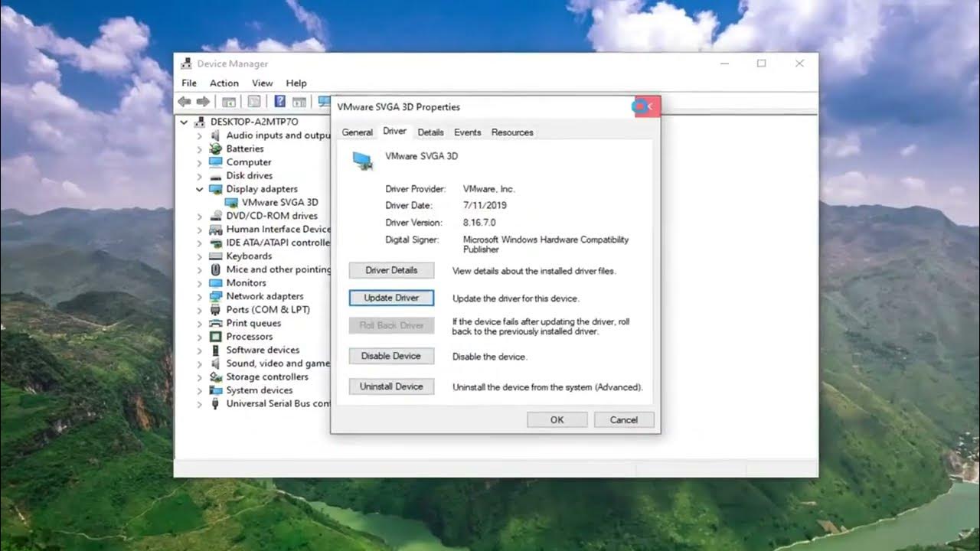Collapse the Display adapters branch
The width and height of the screenshot is (980, 551).
coord(200,189)
